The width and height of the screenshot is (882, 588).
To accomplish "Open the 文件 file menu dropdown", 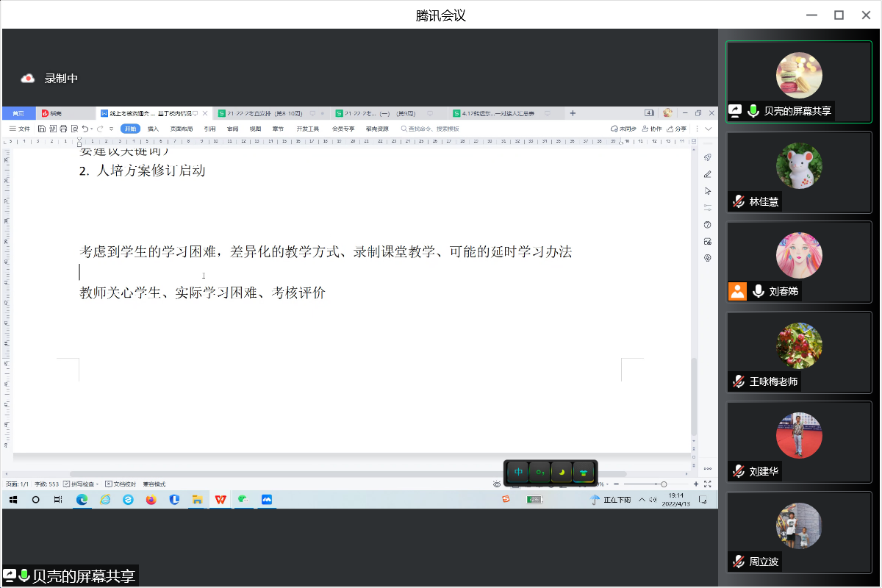I will click(20, 129).
